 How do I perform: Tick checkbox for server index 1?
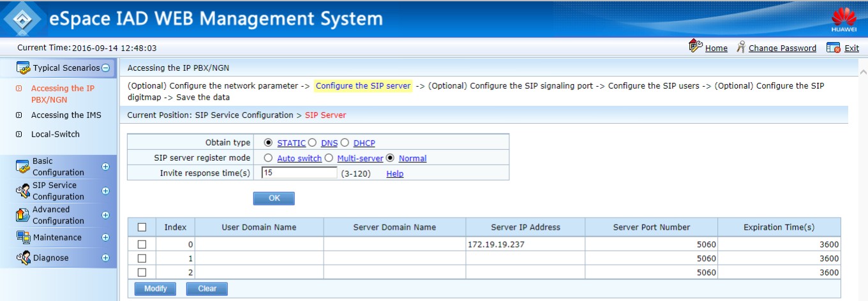[142, 258]
